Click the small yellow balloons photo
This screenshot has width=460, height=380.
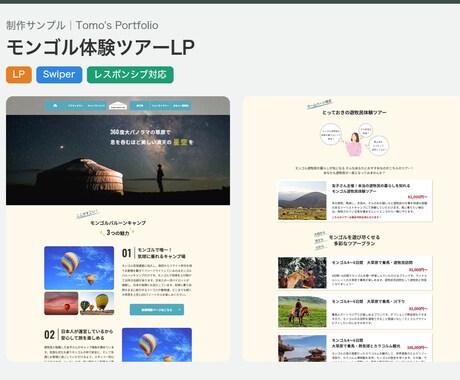pyautogui.click(x=97, y=303)
